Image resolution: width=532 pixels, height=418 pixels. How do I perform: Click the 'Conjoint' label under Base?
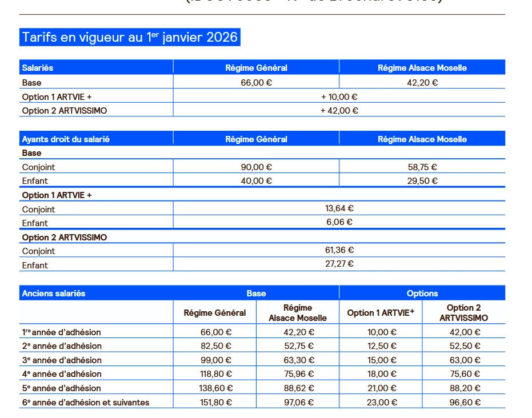pos(38,167)
